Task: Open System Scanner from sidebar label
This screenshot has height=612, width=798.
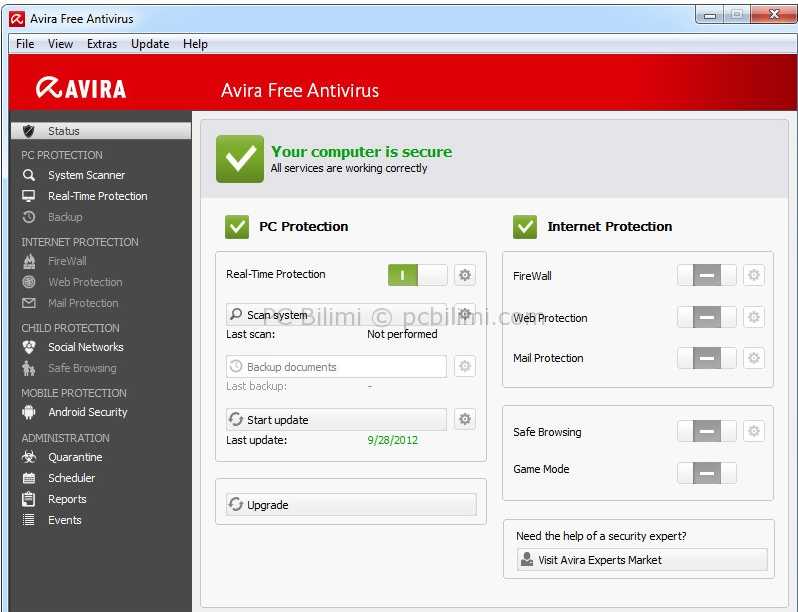Action: point(87,175)
